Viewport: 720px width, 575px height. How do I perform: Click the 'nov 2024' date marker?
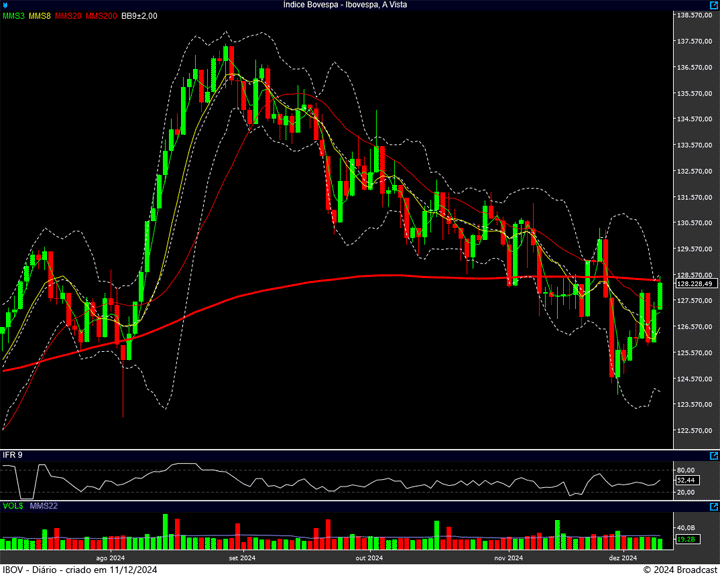(x=508, y=558)
